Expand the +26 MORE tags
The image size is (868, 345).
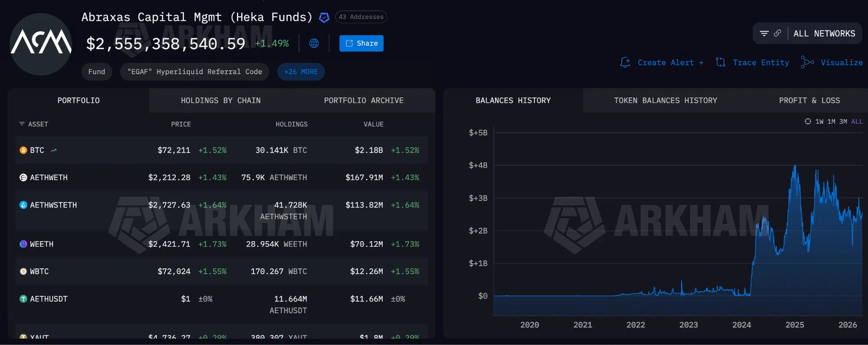301,72
